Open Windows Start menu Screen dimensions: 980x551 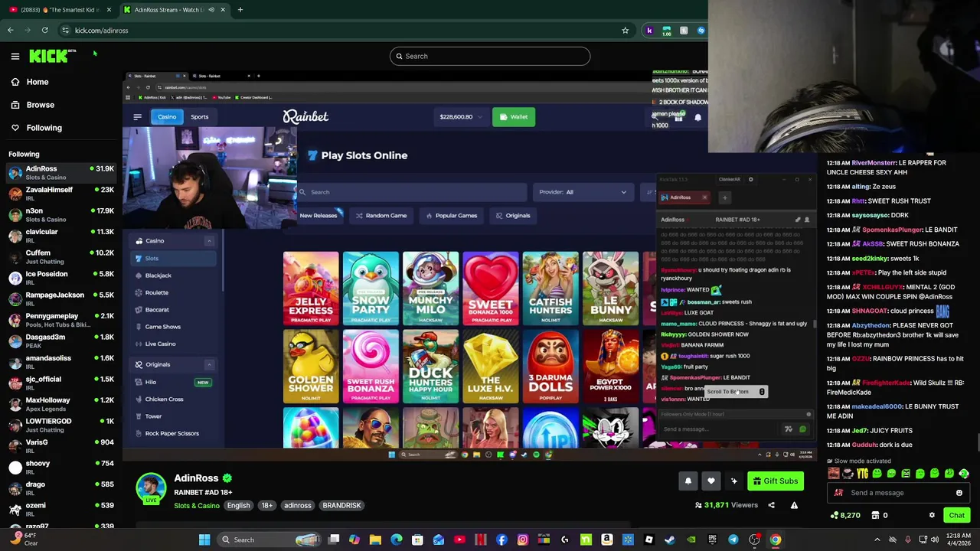point(204,540)
